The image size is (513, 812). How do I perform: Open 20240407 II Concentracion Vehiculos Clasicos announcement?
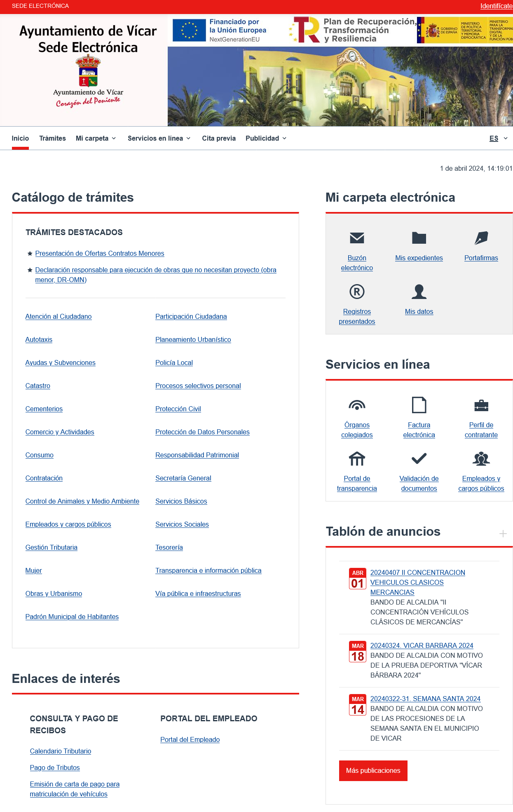[417, 582]
